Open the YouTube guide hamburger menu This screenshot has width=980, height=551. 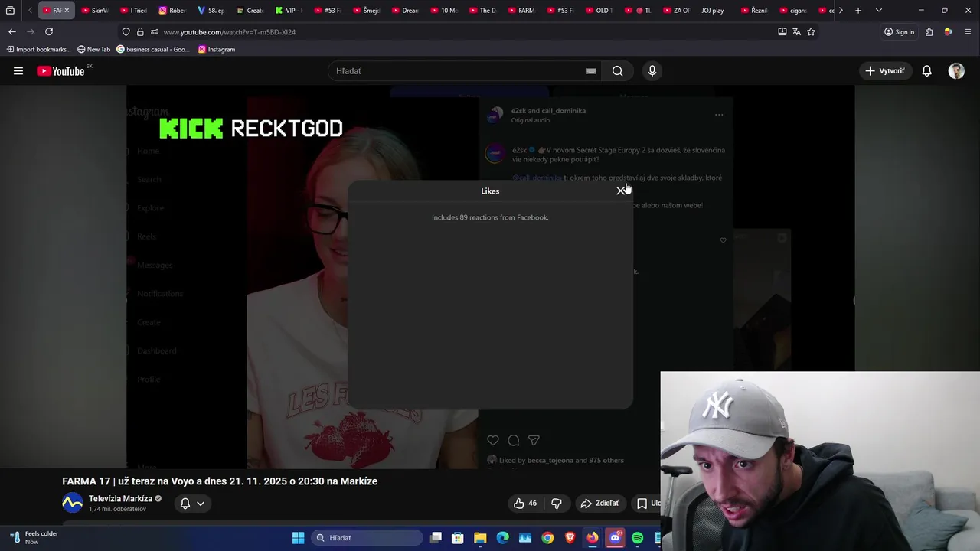pos(18,71)
